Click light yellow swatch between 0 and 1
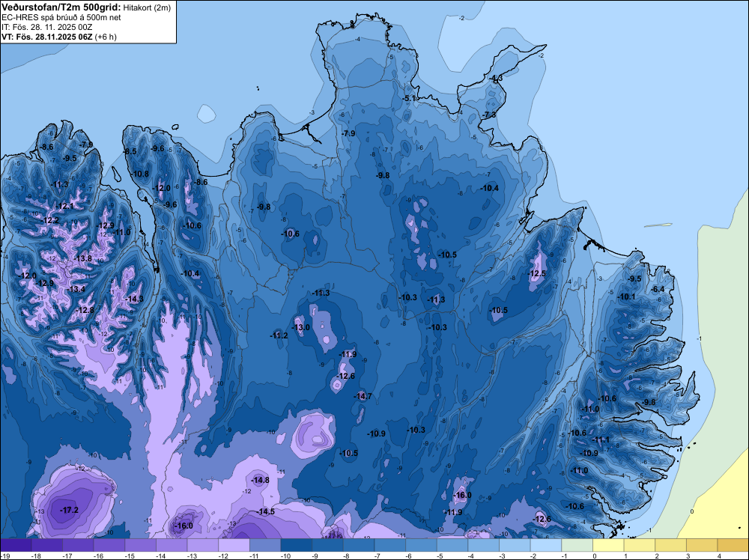The image size is (749, 560). click(608, 545)
